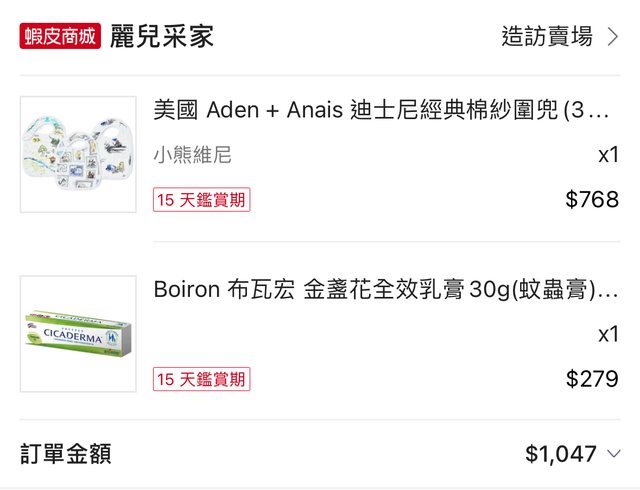Open the Cicaderma cream box thumbnail
The width and height of the screenshot is (640, 490).
pyautogui.click(x=78, y=334)
